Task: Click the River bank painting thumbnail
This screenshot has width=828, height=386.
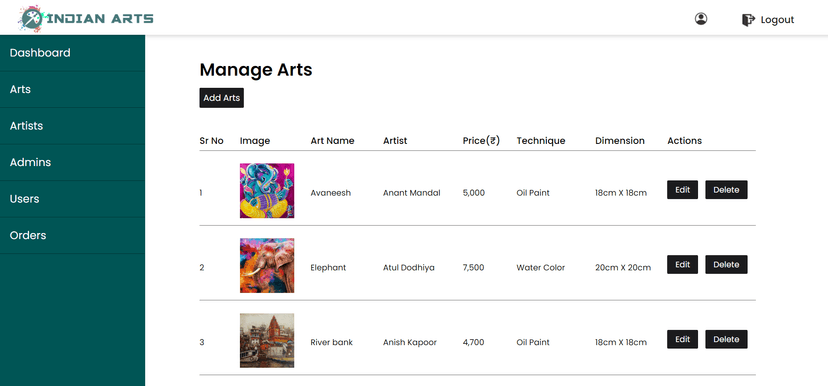Action: (x=267, y=341)
